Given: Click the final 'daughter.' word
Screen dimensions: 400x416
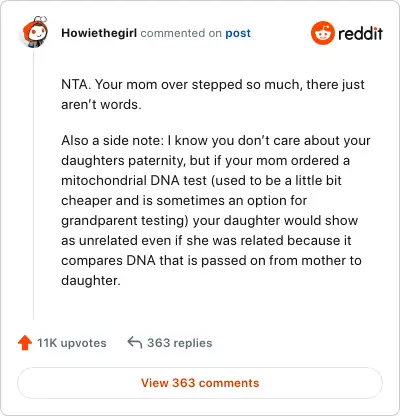Looking at the screenshot, I should [x=91, y=281].
